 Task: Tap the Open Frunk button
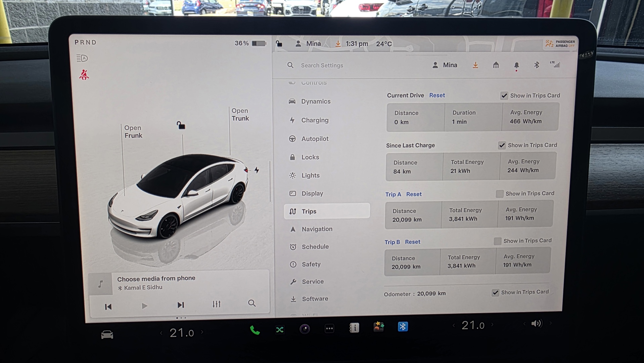pos(133,132)
